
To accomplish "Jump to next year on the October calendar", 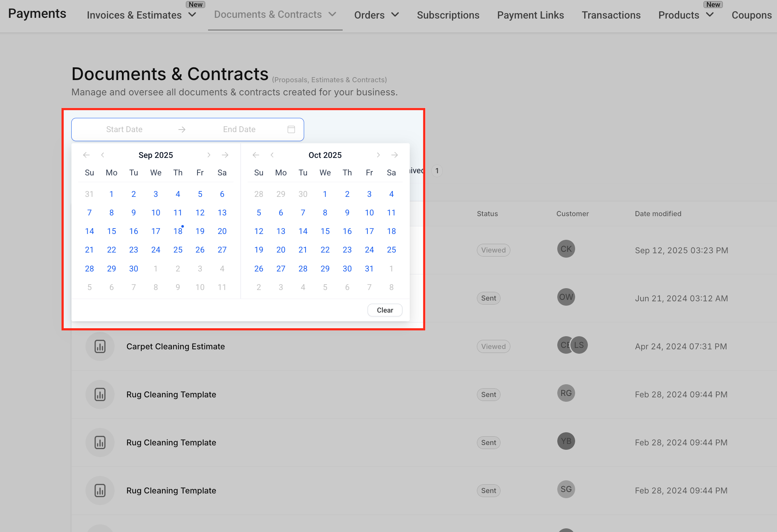I will (394, 155).
